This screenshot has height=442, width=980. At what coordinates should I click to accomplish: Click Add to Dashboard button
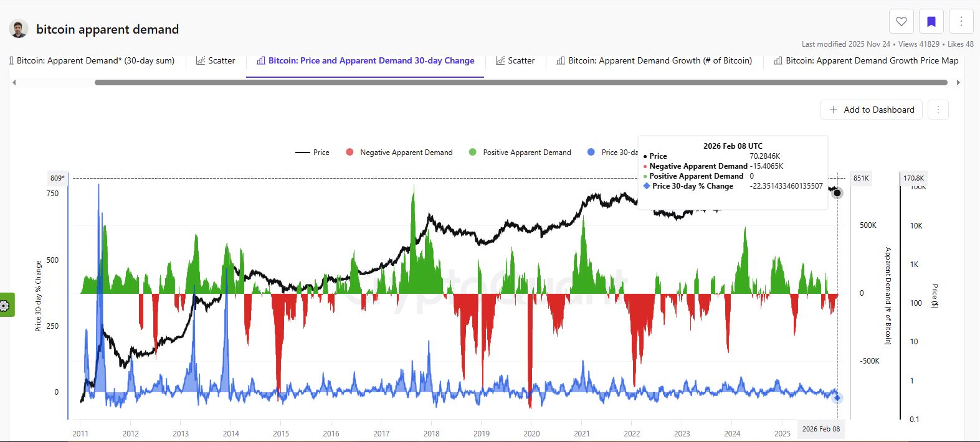click(872, 110)
